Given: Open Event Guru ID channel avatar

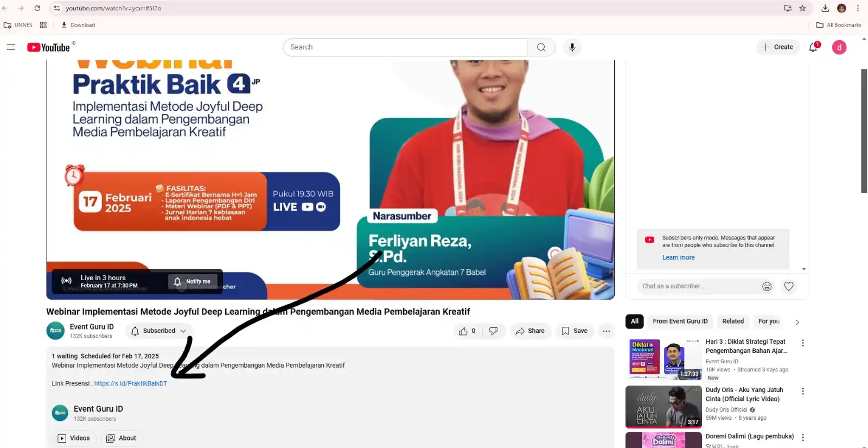Looking at the screenshot, I should pos(55,331).
